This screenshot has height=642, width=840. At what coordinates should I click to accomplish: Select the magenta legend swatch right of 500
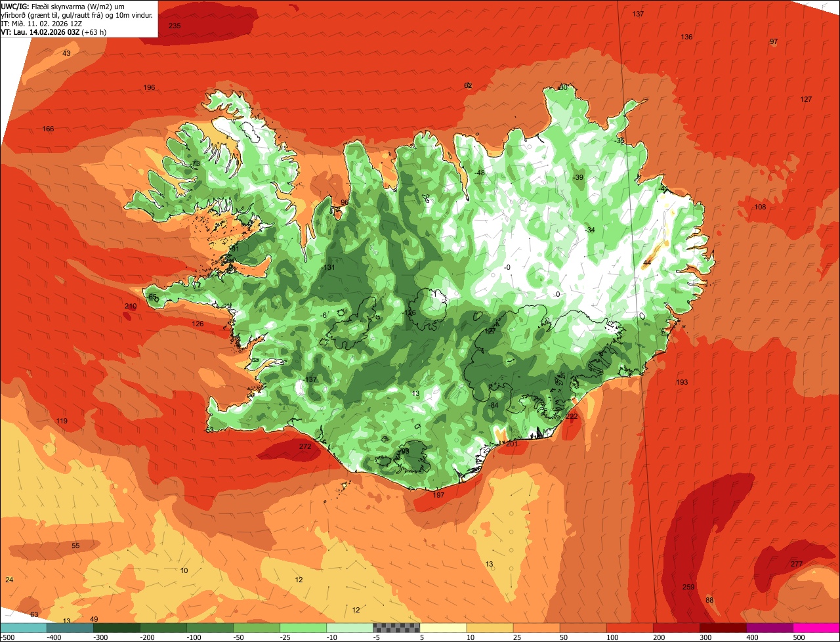[x=816, y=628]
